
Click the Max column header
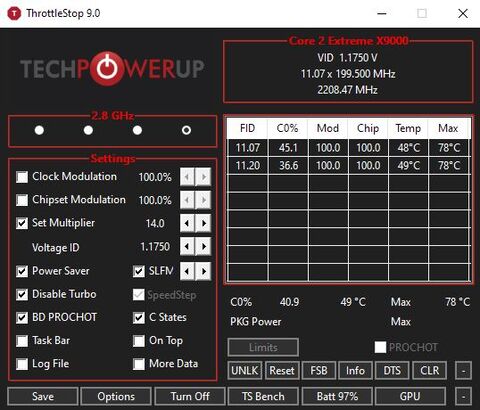[x=449, y=128]
